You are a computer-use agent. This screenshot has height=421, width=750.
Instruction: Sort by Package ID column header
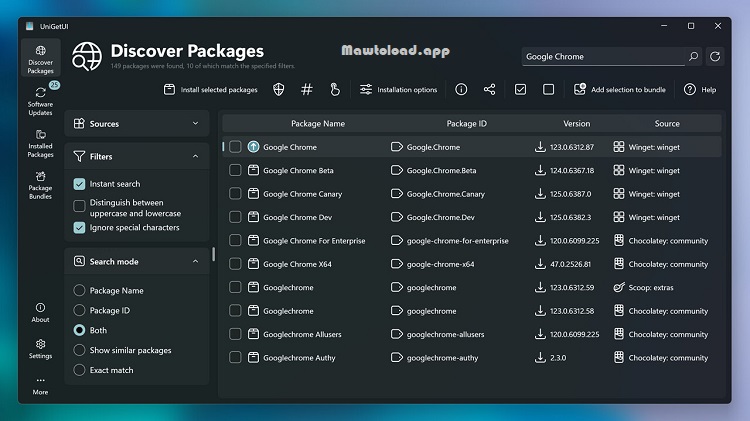(x=466, y=123)
